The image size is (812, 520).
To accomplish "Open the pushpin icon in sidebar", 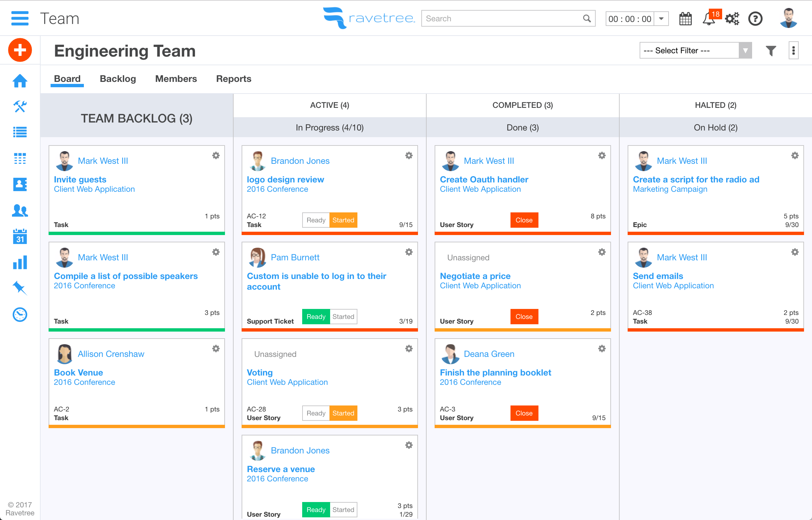I will tap(20, 288).
